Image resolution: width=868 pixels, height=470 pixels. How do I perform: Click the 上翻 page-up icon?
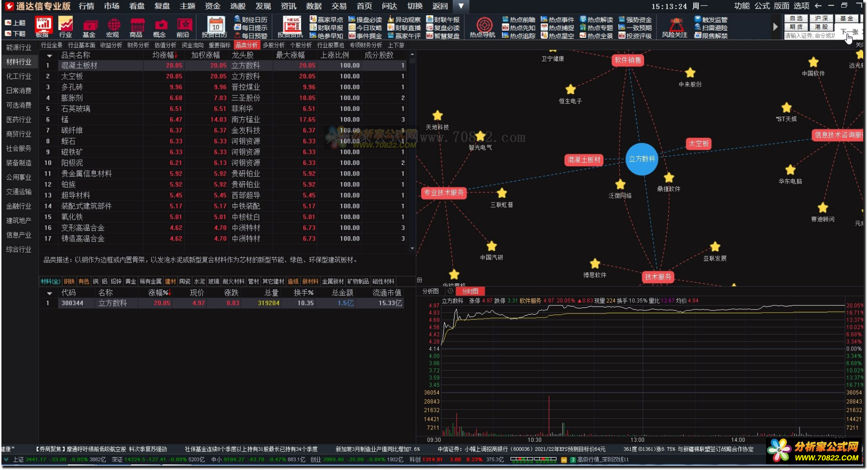[x=15, y=23]
